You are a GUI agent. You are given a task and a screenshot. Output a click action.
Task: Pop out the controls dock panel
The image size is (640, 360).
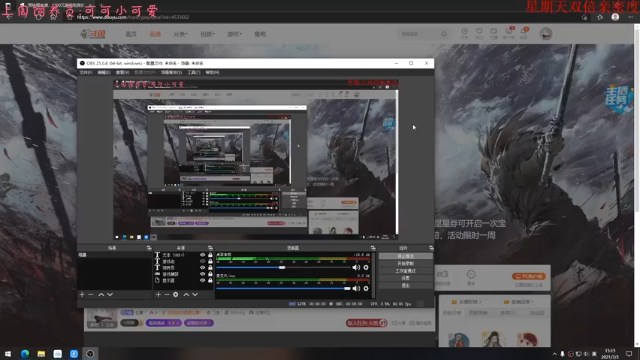(431, 248)
